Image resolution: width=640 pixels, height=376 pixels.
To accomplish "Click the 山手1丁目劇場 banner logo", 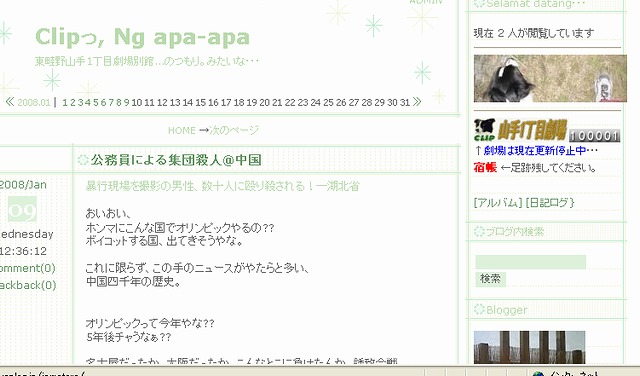I will (520, 130).
